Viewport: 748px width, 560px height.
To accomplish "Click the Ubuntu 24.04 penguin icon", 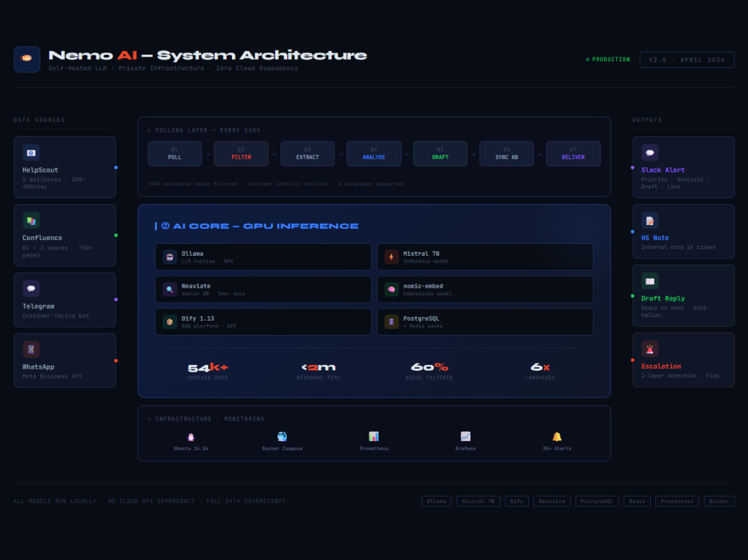I will [191, 437].
